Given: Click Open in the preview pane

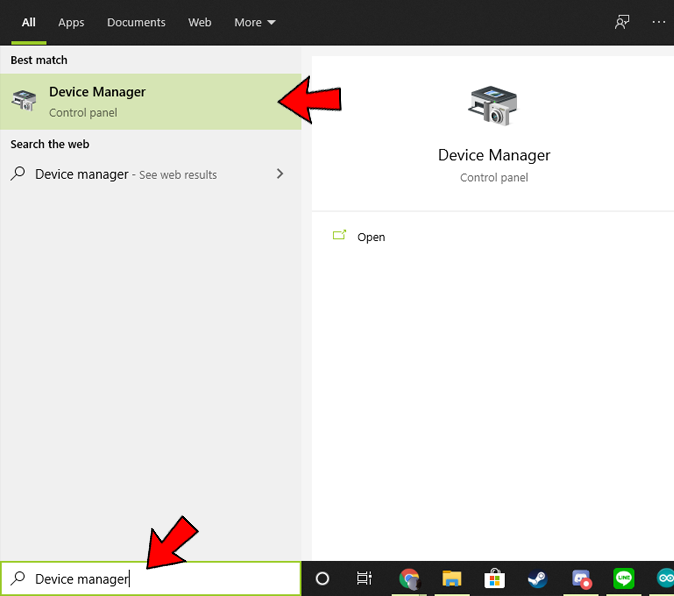Looking at the screenshot, I should [371, 237].
